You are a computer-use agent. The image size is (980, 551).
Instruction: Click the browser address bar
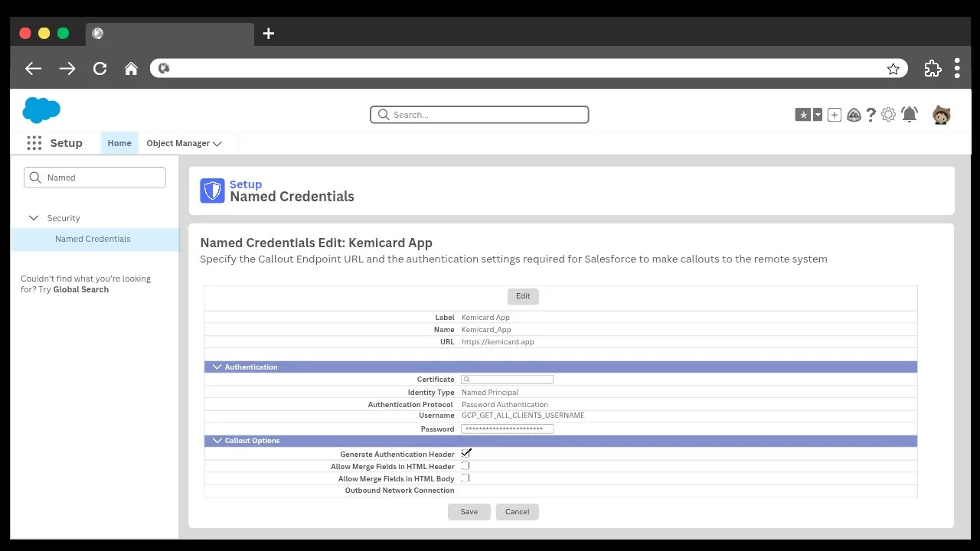pyautogui.click(x=528, y=68)
